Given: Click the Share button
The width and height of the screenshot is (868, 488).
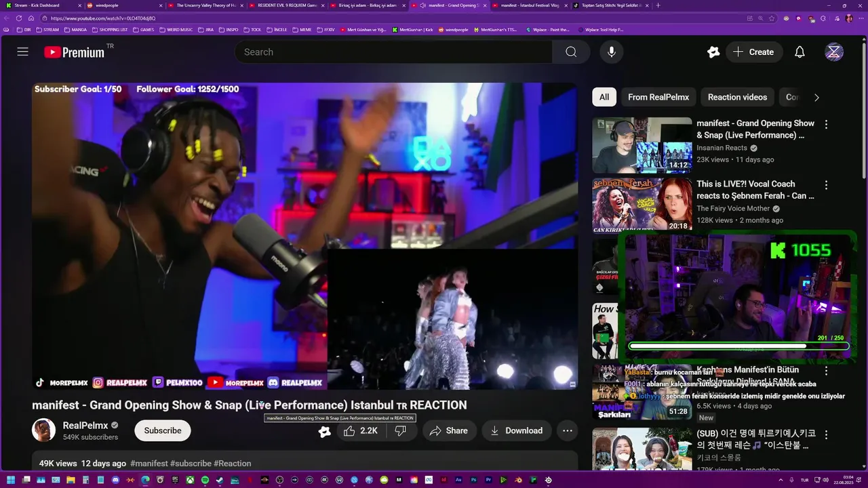Looking at the screenshot, I should click(448, 430).
